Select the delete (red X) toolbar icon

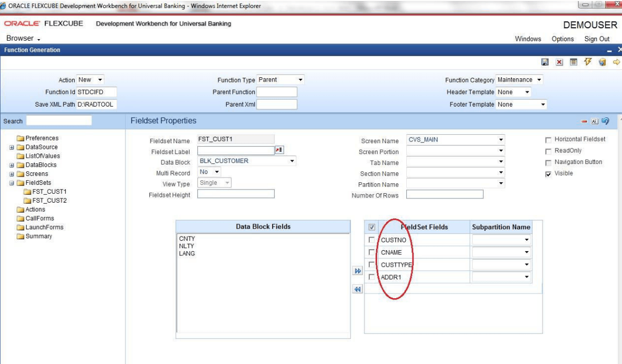click(x=559, y=61)
